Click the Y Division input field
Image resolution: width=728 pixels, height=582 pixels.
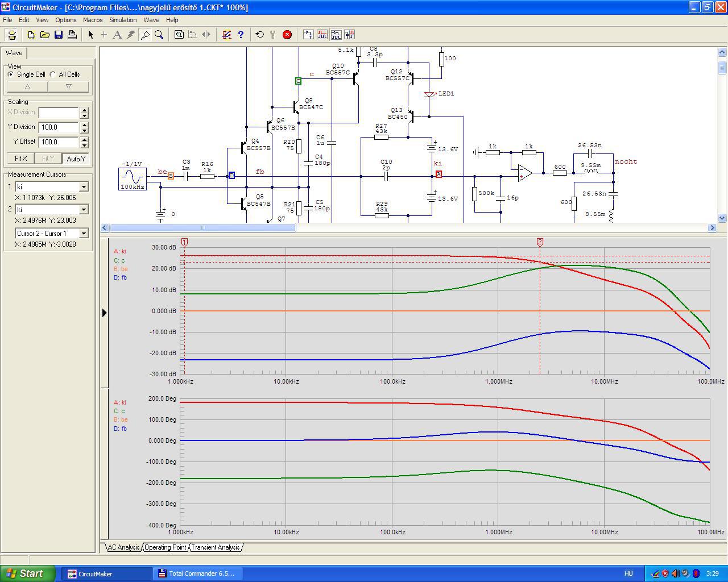point(59,127)
